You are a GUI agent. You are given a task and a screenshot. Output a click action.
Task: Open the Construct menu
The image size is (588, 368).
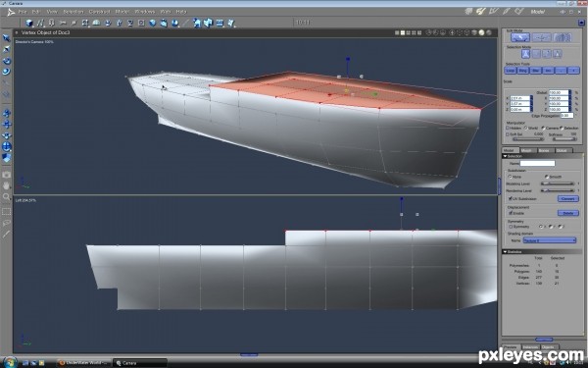click(x=99, y=12)
